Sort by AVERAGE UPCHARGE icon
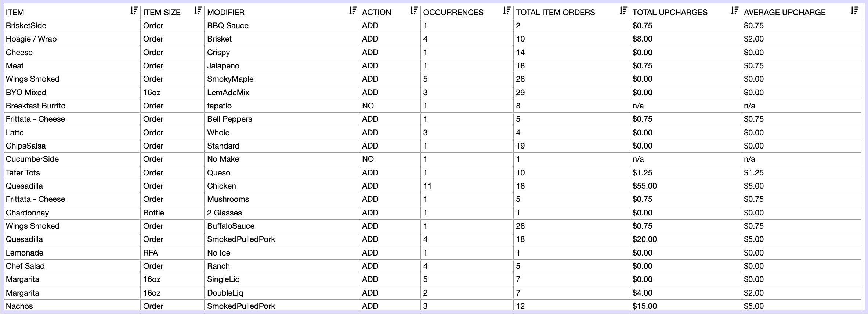Image resolution: width=868 pixels, height=314 pixels. 855,11
